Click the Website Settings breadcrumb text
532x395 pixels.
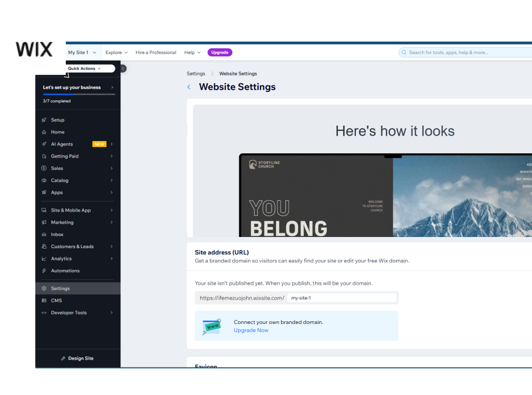pos(238,74)
